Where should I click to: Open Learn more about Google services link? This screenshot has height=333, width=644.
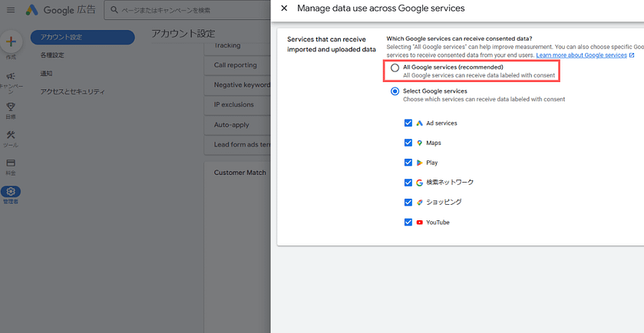click(x=581, y=55)
